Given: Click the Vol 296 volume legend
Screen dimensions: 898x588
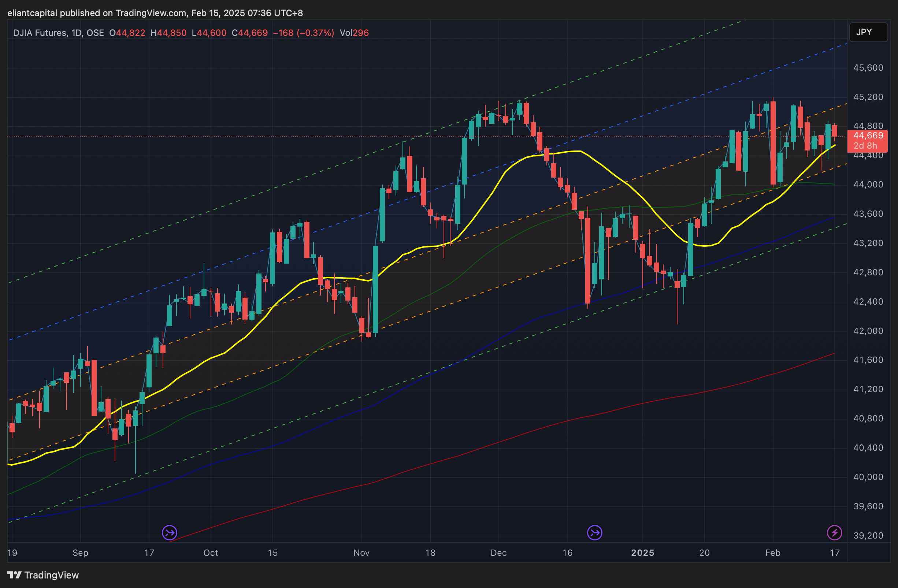Looking at the screenshot, I should click(354, 33).
